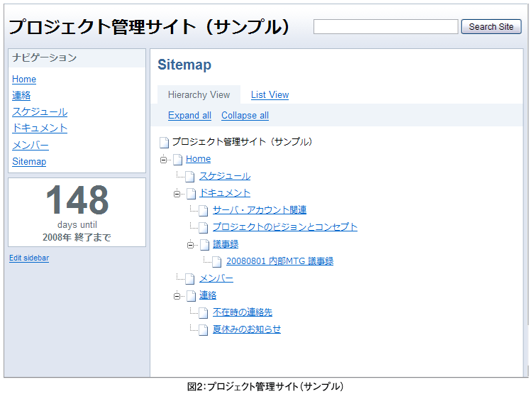Image resolution: width=532 pixels, height=394 pixels.
Task: Click the page icon beside 連絡 in the tree
Action: click(x=192, y=296)
